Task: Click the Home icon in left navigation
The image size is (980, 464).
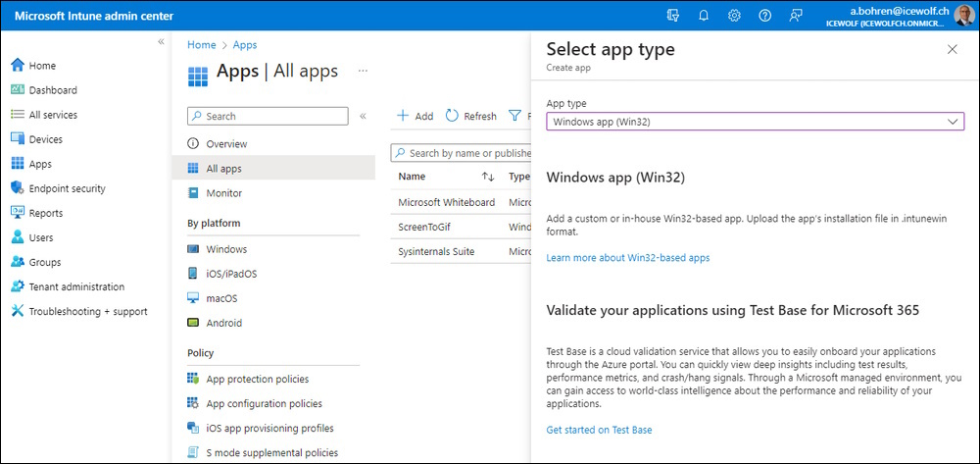Action: [x=18, y=65]
